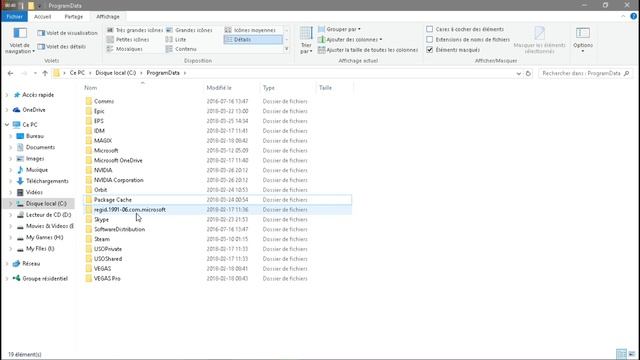
Task: Switch to details view in status bar
Action: point(621,354)
